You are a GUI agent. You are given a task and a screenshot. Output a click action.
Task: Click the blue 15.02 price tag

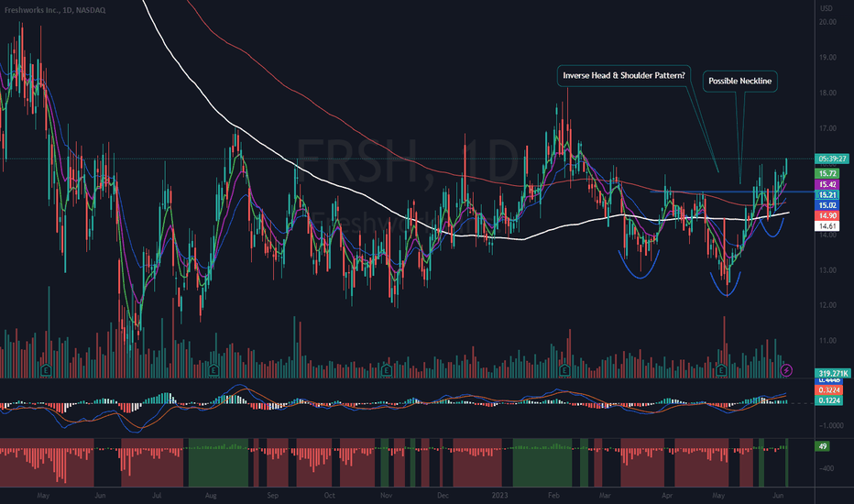pyautogui.click(x=827, y=205)
